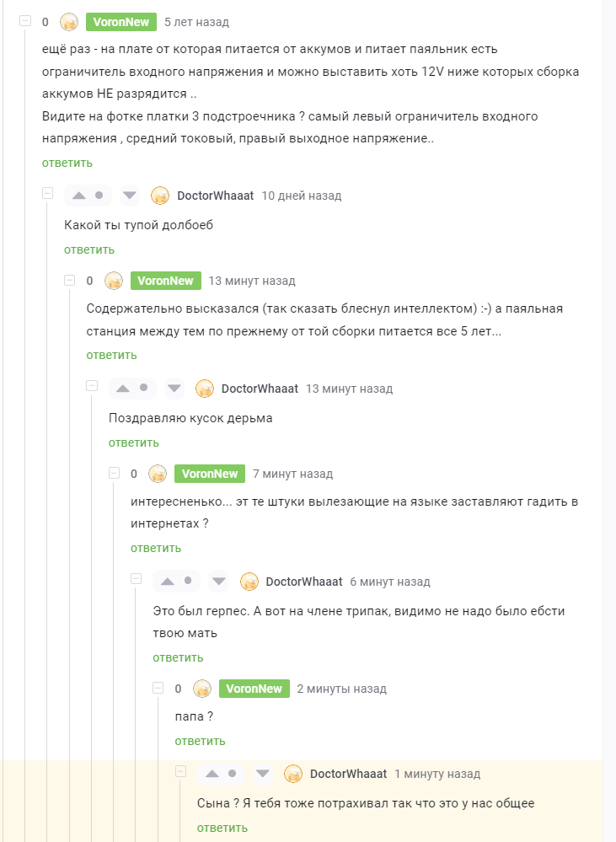Collapse the top VoronNew comment thread

coord(25,22)
